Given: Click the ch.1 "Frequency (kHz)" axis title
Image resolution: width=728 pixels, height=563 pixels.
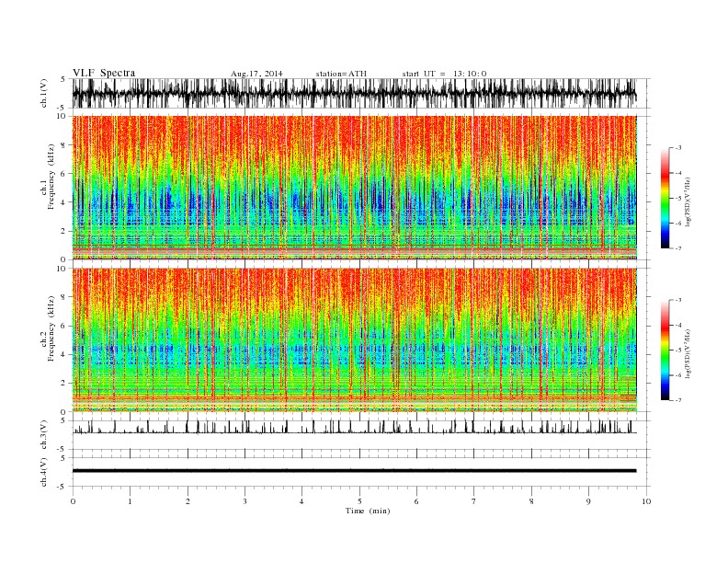Looking at the screenshot, I should 51,177.
